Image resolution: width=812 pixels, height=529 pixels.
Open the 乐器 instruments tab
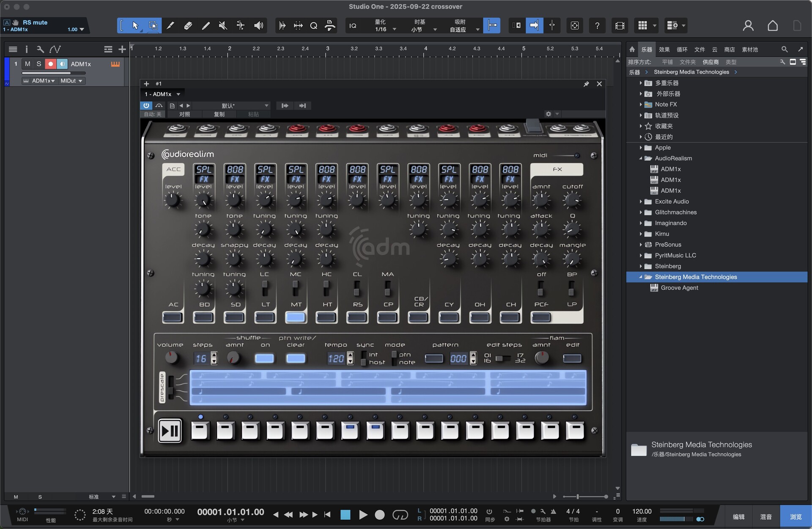click(x=647, y=50)
